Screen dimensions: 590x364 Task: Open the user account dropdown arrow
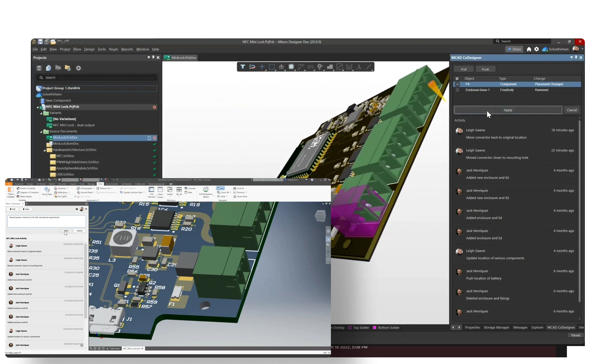click(x=582, y=49)
